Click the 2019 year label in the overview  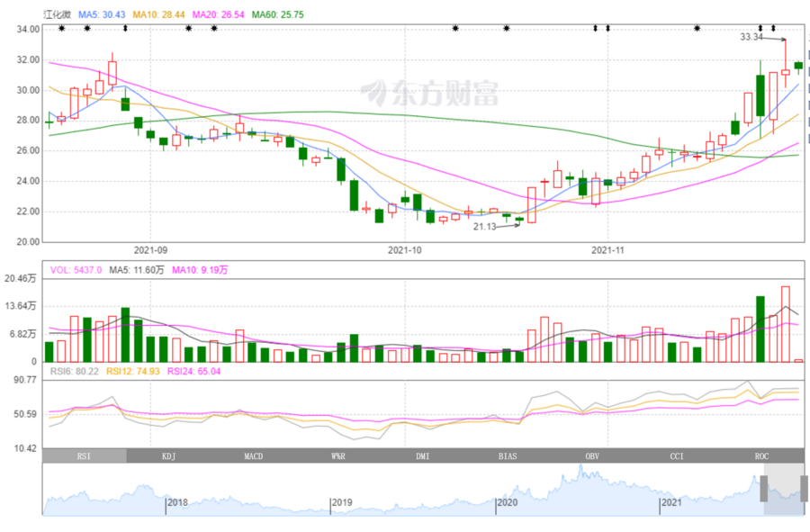pos(342,502)
